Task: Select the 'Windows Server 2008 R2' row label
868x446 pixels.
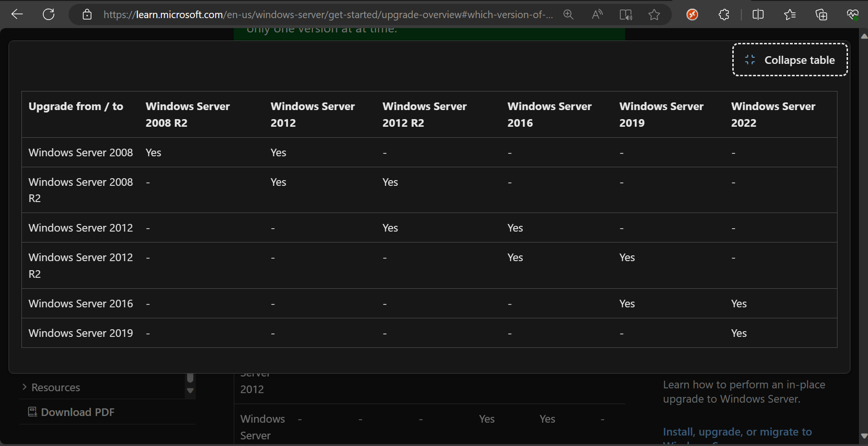Action: [81, 190]
